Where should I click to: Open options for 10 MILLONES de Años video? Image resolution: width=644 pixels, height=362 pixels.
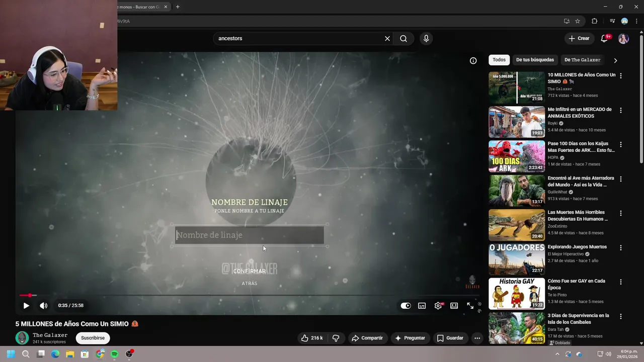click(x=620, y=75)
